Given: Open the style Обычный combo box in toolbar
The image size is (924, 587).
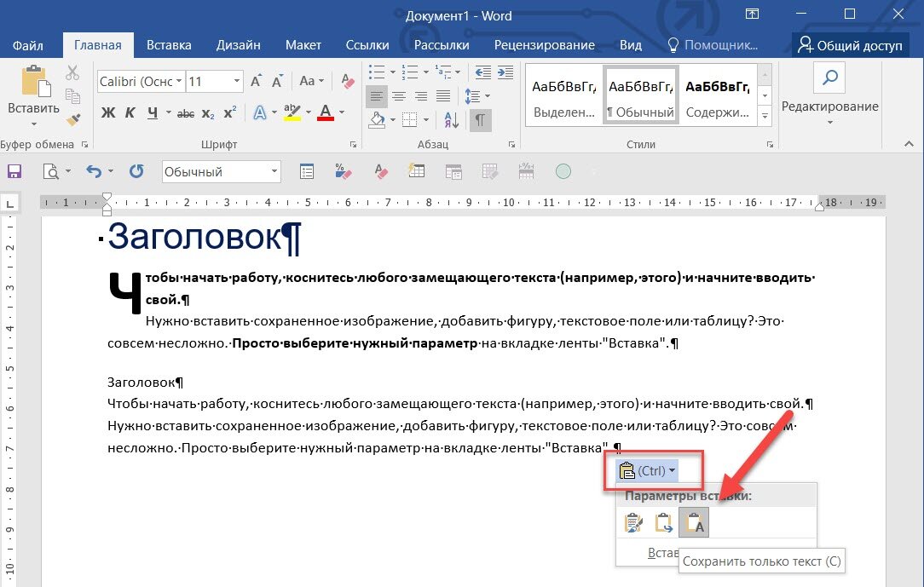Looking at the screenshot, I should pyautogui.click(x=221, y=171).
